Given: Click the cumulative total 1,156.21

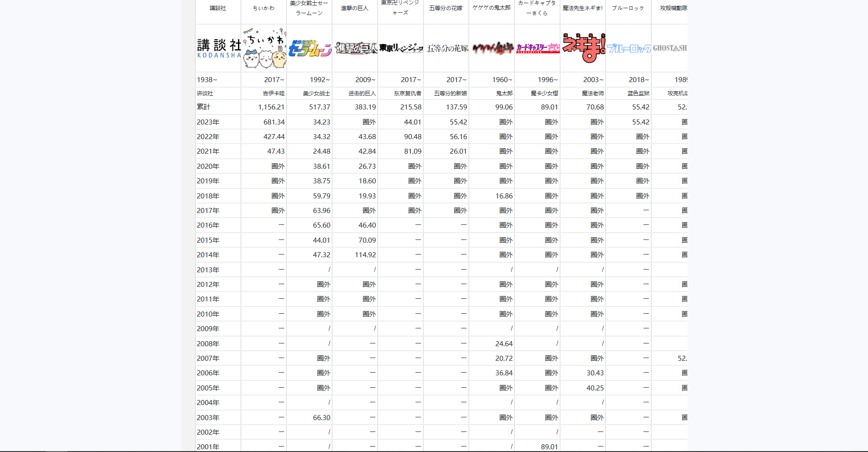Looking at the screenshot, I should [x=271, y=107].
